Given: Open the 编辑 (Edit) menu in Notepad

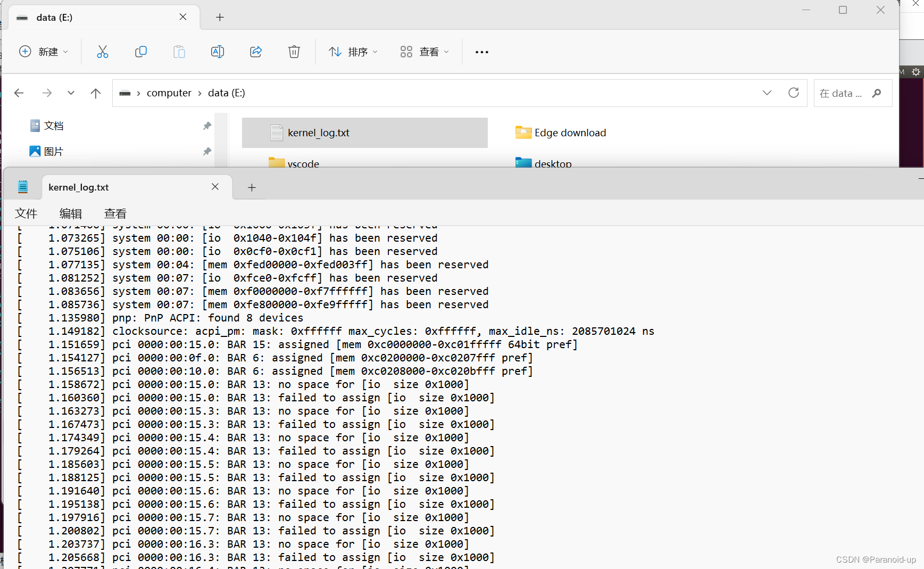Looking at the screenshot, I should (71, 213).
